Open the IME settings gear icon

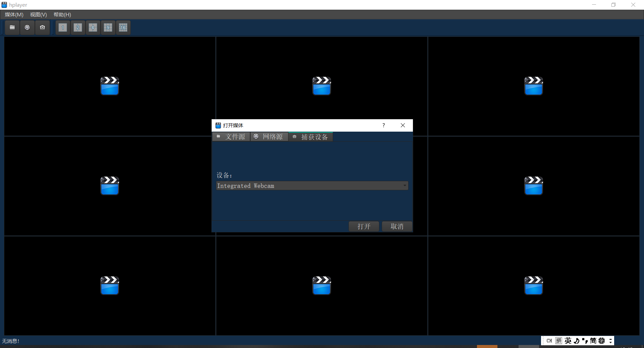602,341
